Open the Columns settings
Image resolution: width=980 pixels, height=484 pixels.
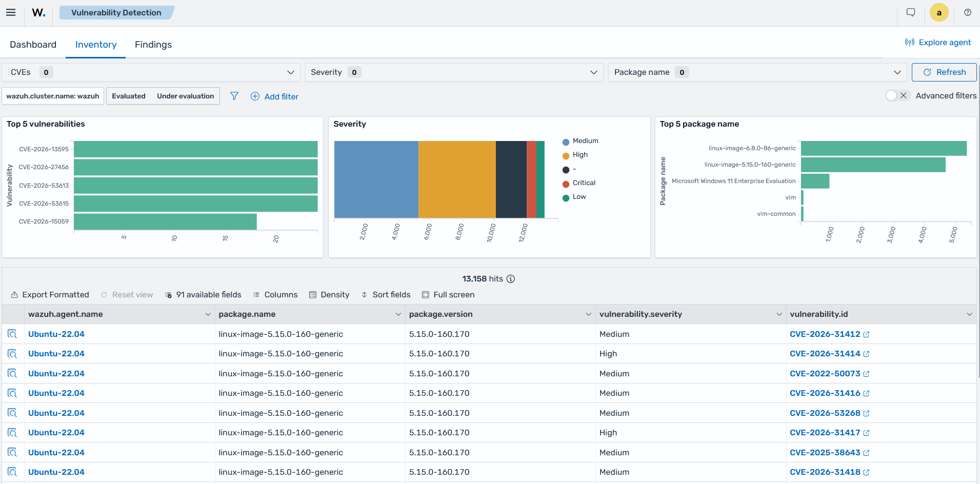pos(275,295)
